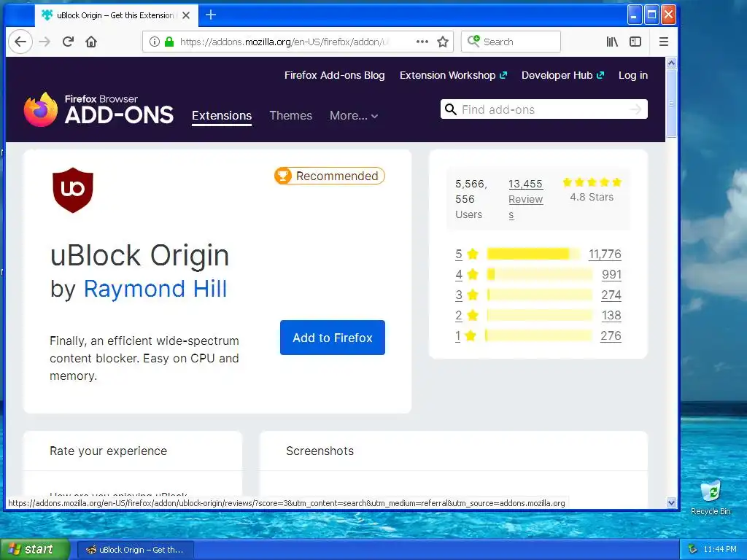Open the Firefox home page icon
The image size is (747, 560).
coord(91,42)
